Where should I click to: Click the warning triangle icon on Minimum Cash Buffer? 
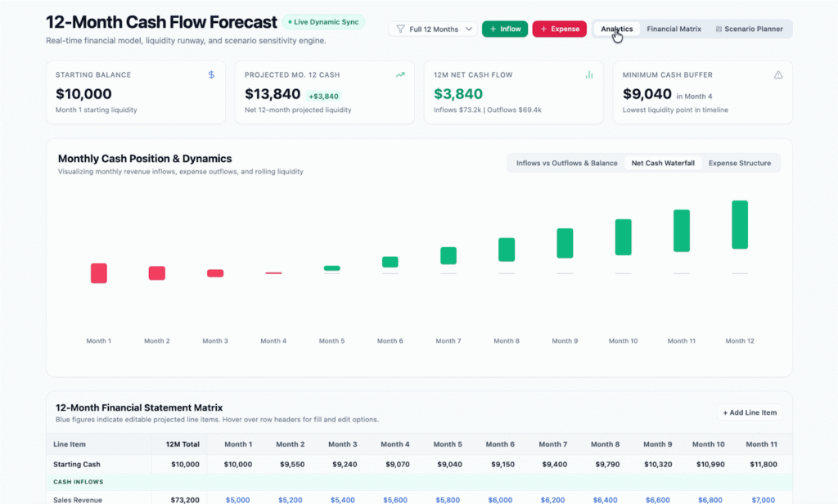coord(778,74)
